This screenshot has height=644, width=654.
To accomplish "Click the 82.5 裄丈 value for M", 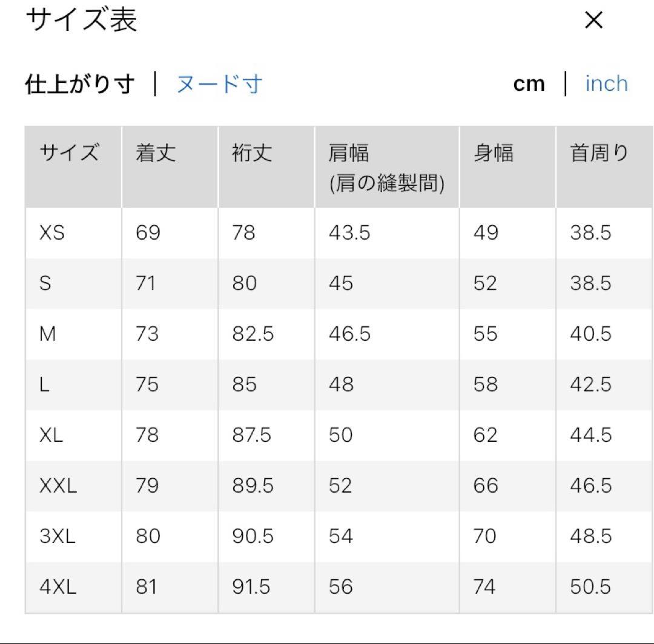I will point(253,334).
